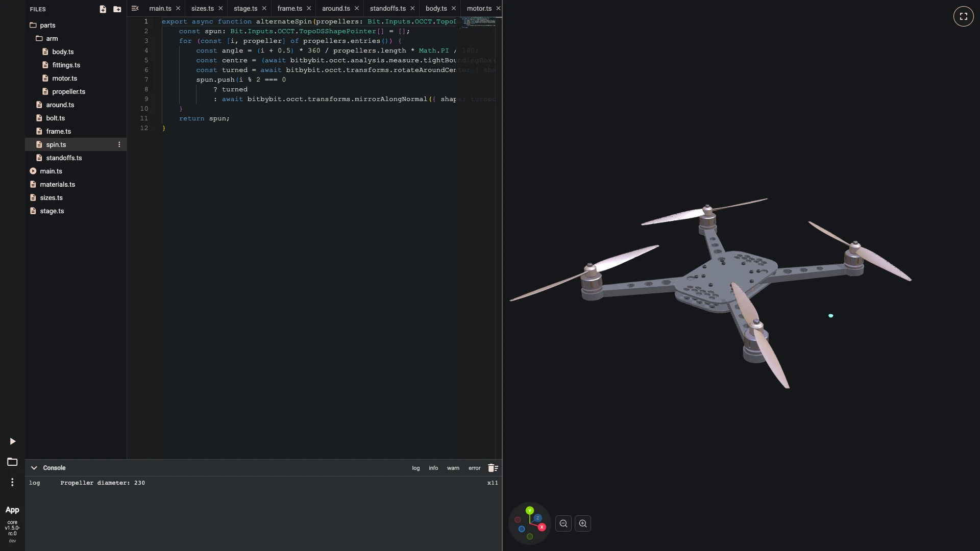The height and width of the screenshot is (551, 980).
Task: Click the green Y axis on gizmo
Action: tap(530, 510)
